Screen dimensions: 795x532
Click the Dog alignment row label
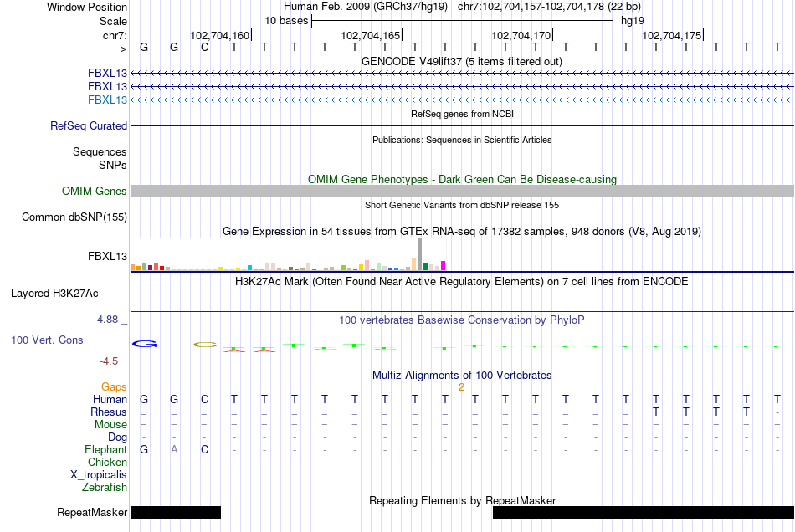pyautogui.click(x=117, y=437)
